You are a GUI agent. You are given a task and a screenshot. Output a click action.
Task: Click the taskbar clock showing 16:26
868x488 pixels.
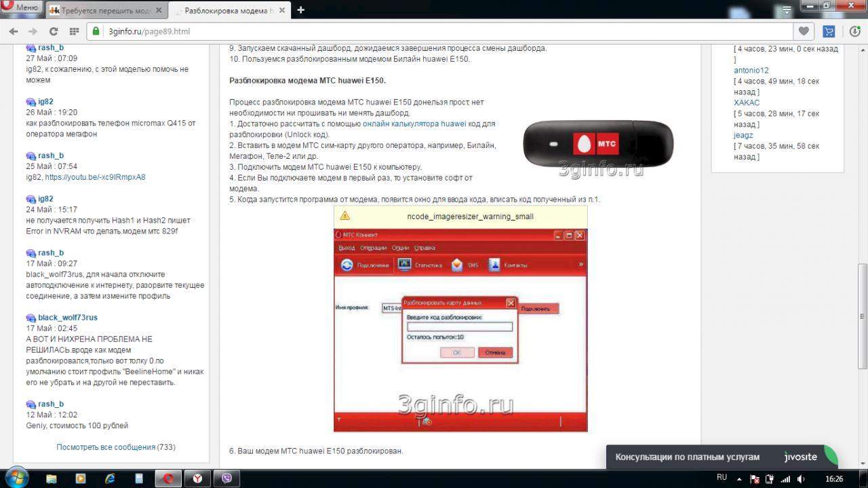click(x=834, y=478)
